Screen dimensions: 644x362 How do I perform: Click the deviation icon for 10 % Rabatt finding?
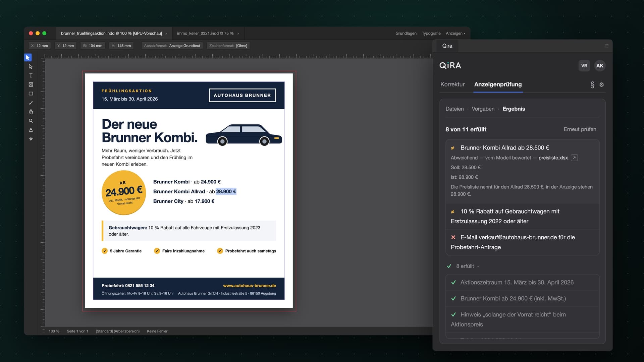453,212
